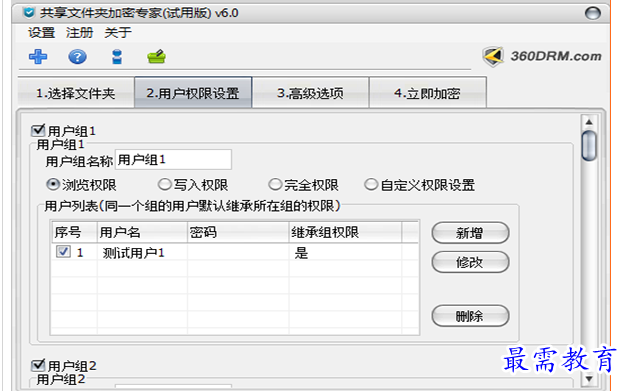
Task: Click the green basket toolbar icon
Action: tap(156, 57)
